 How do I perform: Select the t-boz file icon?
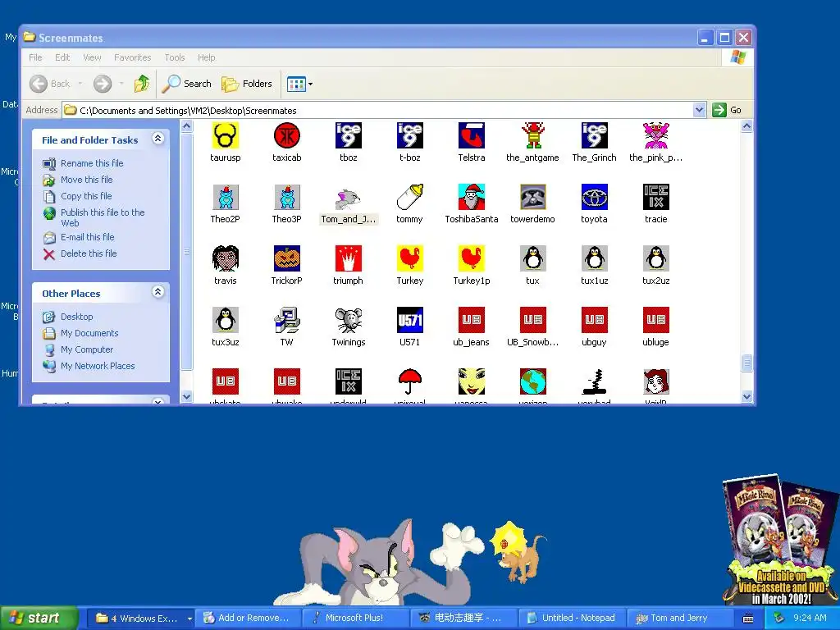(410, 135)
